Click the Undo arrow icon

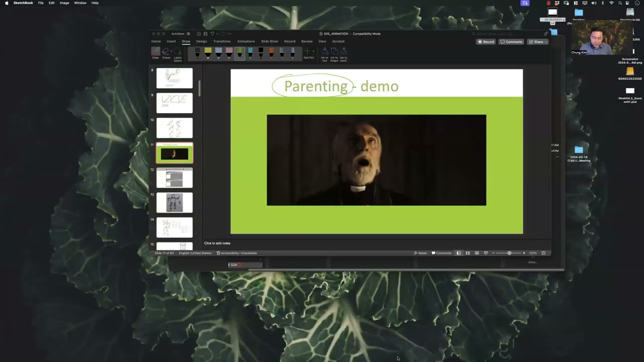tap(212, 34)
